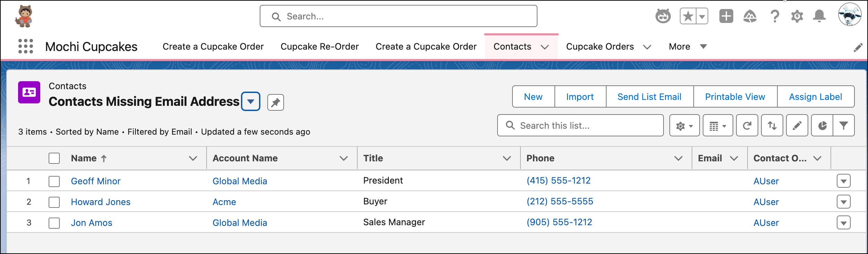868x254 pixels.
Task: Open the Howard Jones contact link
Action: click(101, 202)
